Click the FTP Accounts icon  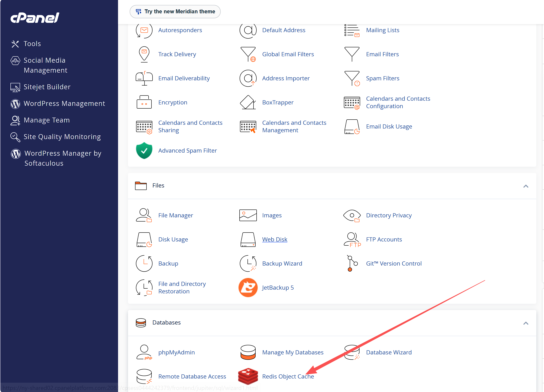pos(352,240)
